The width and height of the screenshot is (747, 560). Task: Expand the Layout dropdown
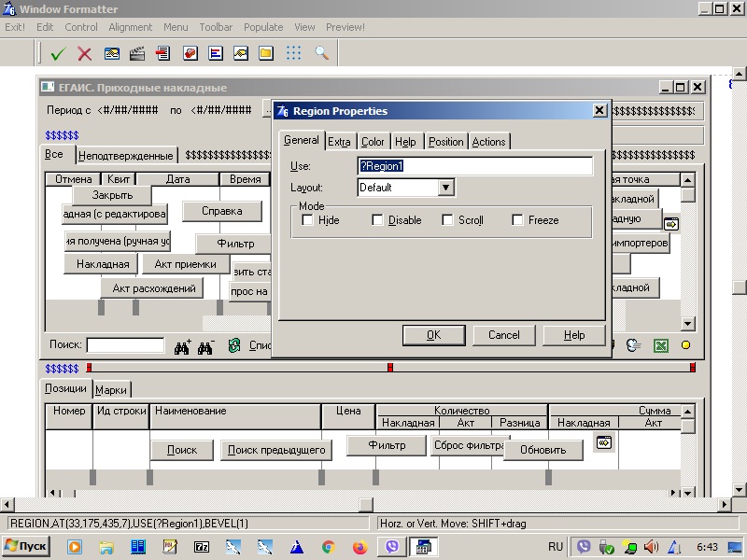point(445,188)
